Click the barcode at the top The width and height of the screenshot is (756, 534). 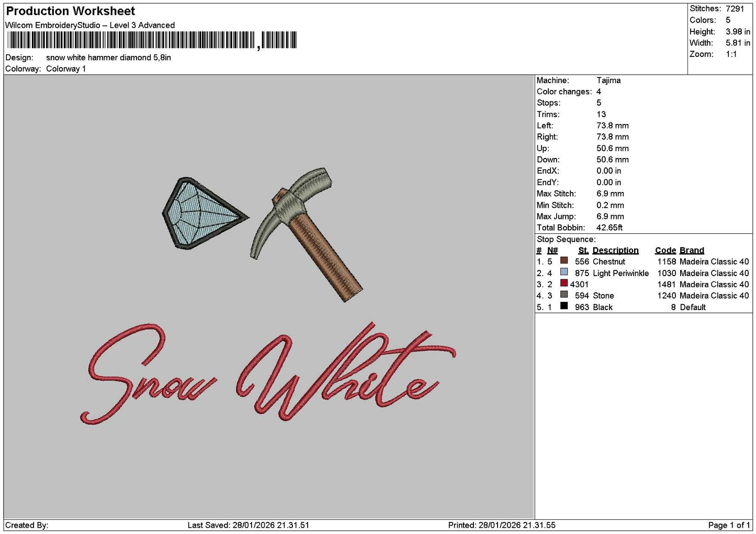point(152,40)
